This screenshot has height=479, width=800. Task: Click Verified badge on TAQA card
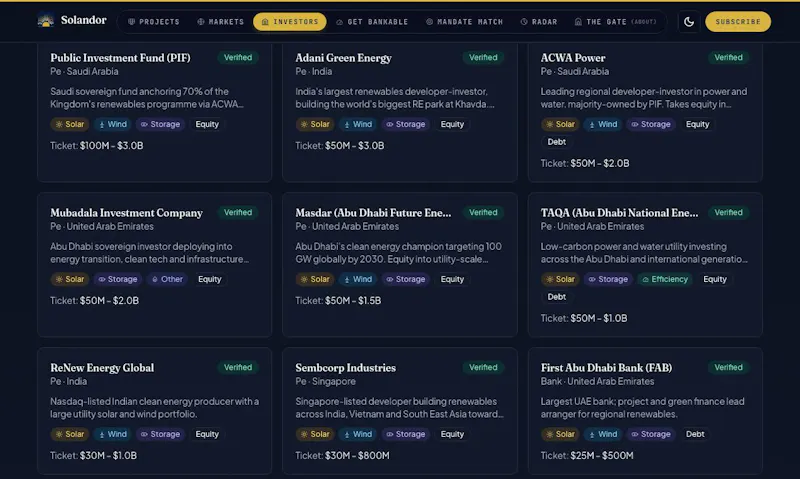[729, 212]
